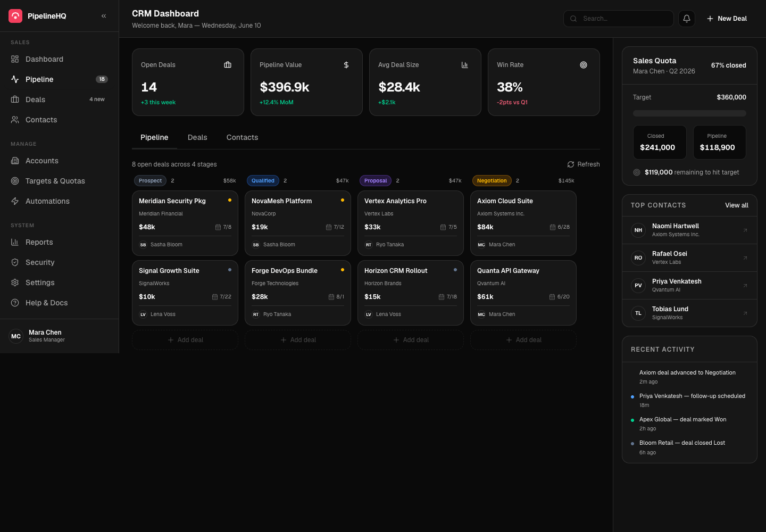Viewport: 766px width, 532px height.
Task: Click MC avatar on Quanta API Gateway
Action: pyautogui.click(x=481, y=314)
